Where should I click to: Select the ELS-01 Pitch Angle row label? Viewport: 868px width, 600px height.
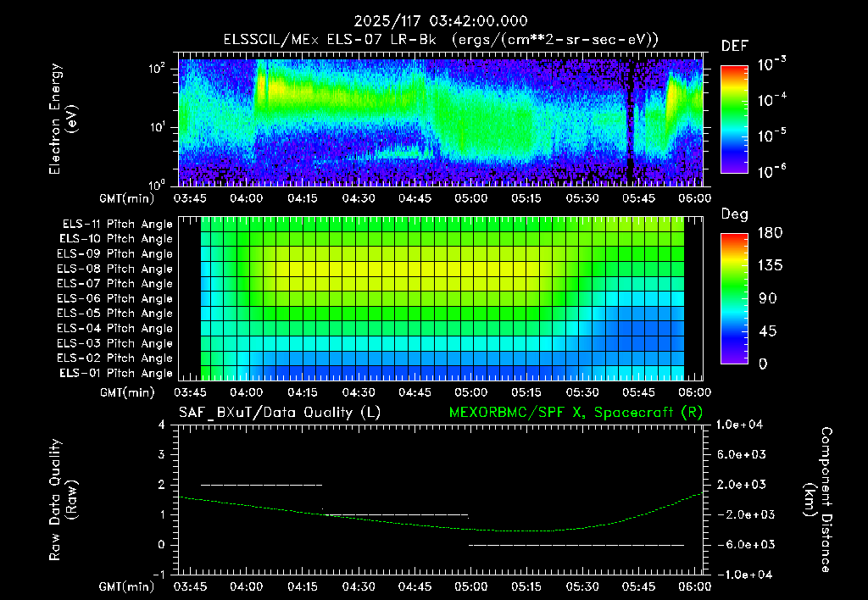(x=115, y=374)
